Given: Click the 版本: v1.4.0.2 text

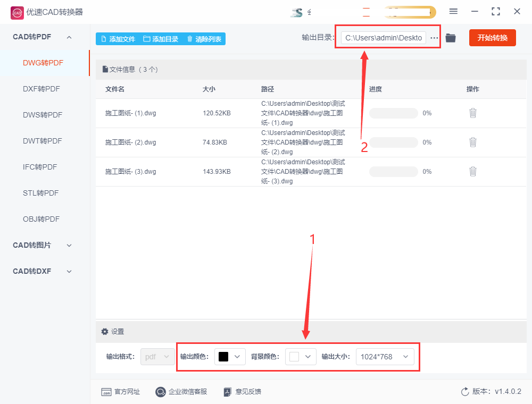Looking at the screenshot, I should (x=497, y=392).
